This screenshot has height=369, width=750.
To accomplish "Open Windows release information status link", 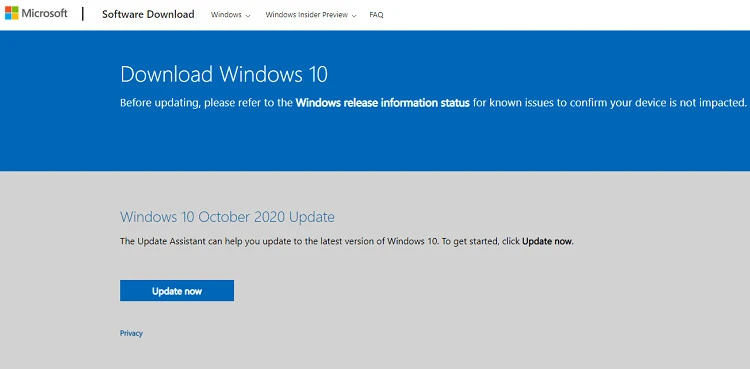I will pos(383,102).
